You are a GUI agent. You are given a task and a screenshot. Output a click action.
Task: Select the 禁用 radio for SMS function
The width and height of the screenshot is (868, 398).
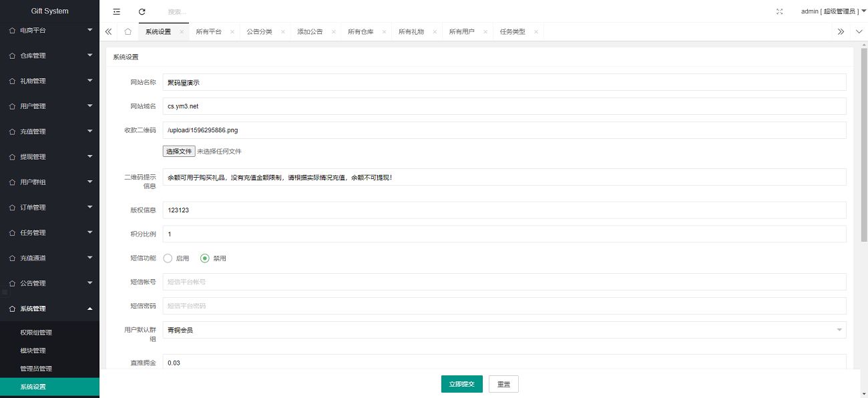pos(206,258)
